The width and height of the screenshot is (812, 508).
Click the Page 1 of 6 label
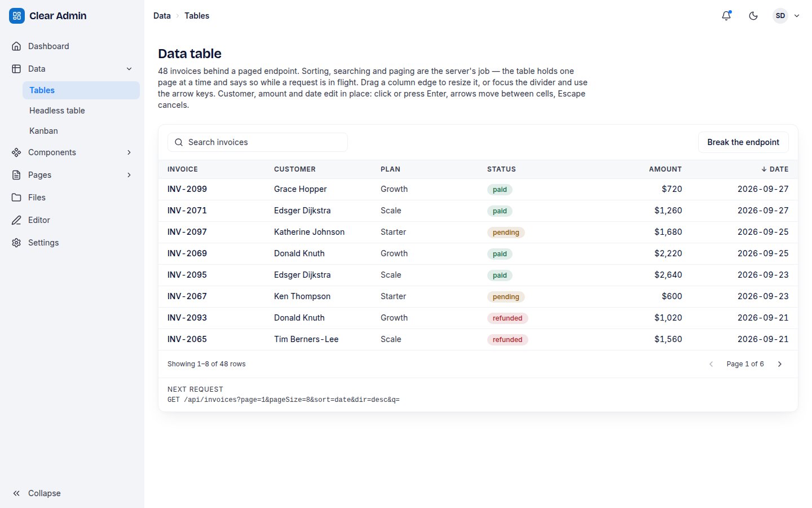(x=745, y=364)
